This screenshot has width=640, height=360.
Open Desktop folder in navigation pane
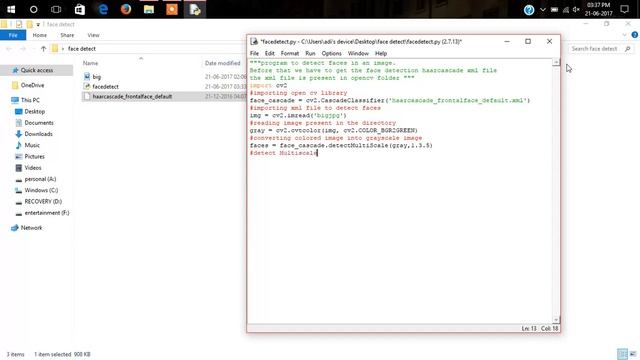[34, 111]
